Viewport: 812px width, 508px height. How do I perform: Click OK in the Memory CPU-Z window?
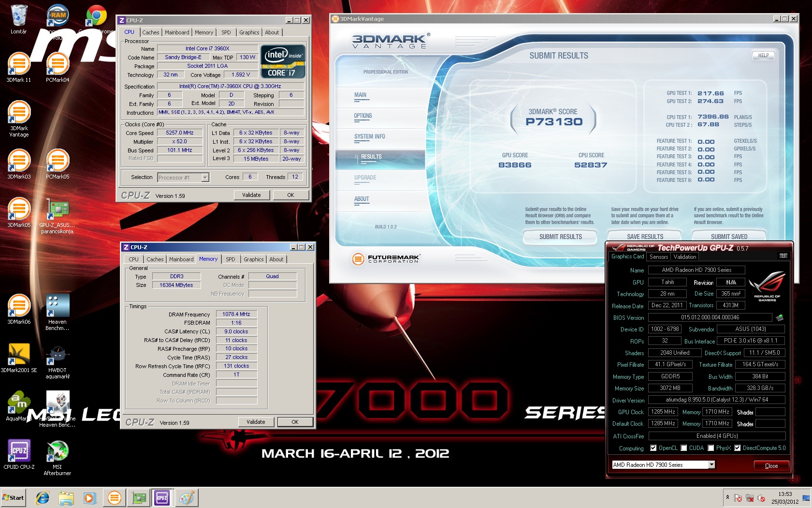click(x=295, y=422)
